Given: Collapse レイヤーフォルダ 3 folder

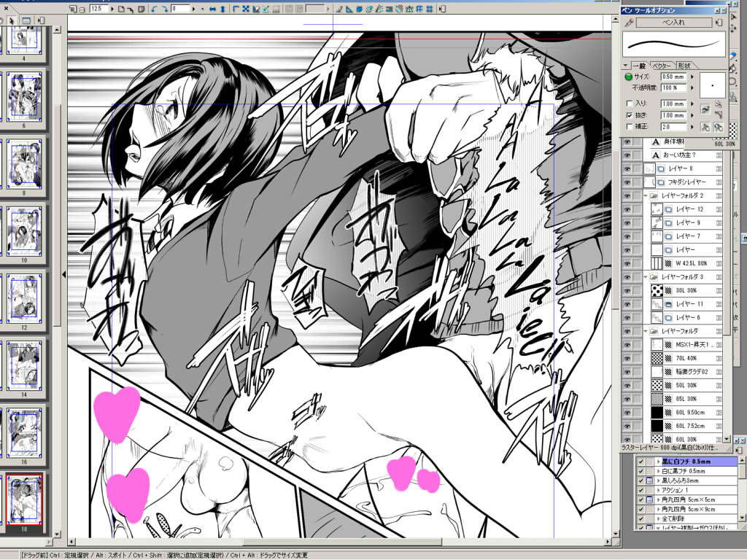Looking at the screenshot, I should [646, 277].
